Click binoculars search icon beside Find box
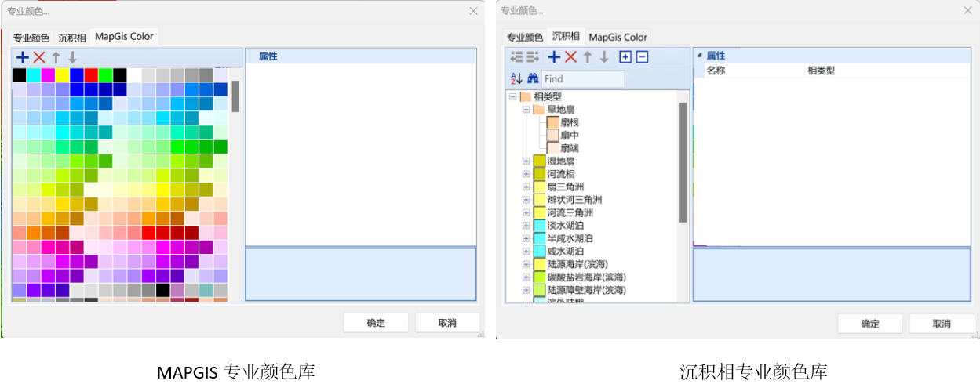Viewport: 980px width, 384px height. (x=533, y=78)
